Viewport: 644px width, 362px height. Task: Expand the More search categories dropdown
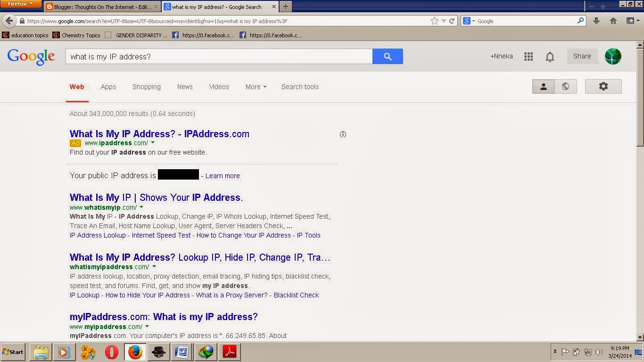pos(256,87)
